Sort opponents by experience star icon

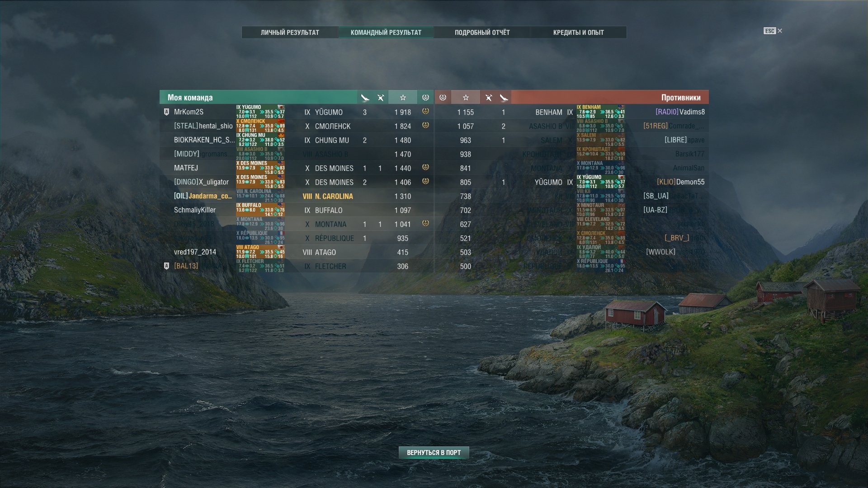click(x=466, y=98)
